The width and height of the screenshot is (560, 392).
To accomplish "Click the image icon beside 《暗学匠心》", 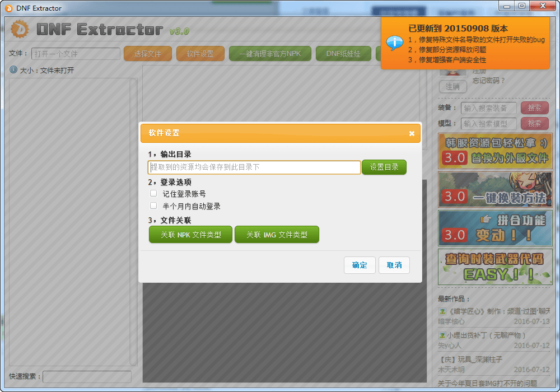I will tap(442, 311).
